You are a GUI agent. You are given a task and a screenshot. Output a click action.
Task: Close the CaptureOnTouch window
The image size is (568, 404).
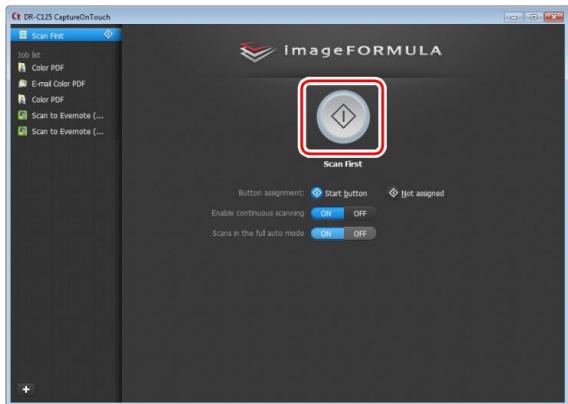coord(554,17)
